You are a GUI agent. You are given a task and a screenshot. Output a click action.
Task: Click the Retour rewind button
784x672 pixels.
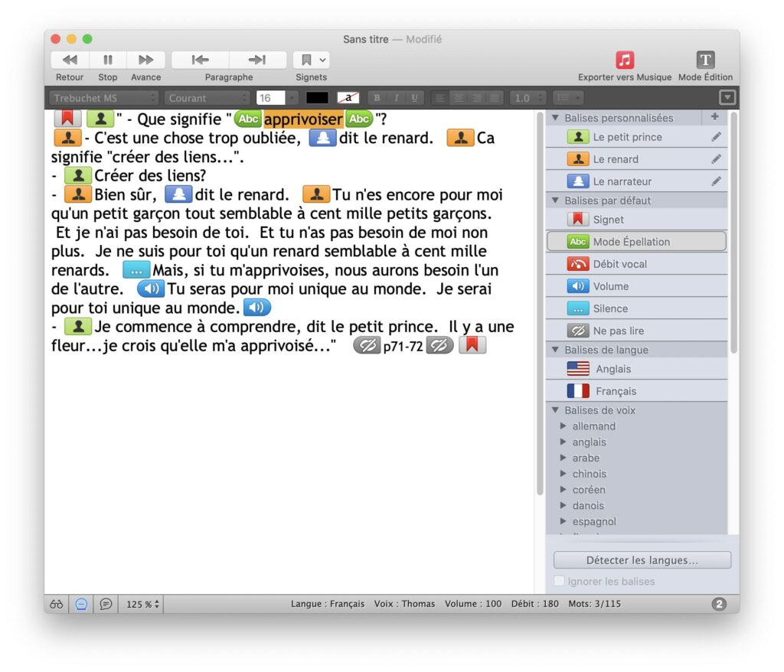(70, 60)
